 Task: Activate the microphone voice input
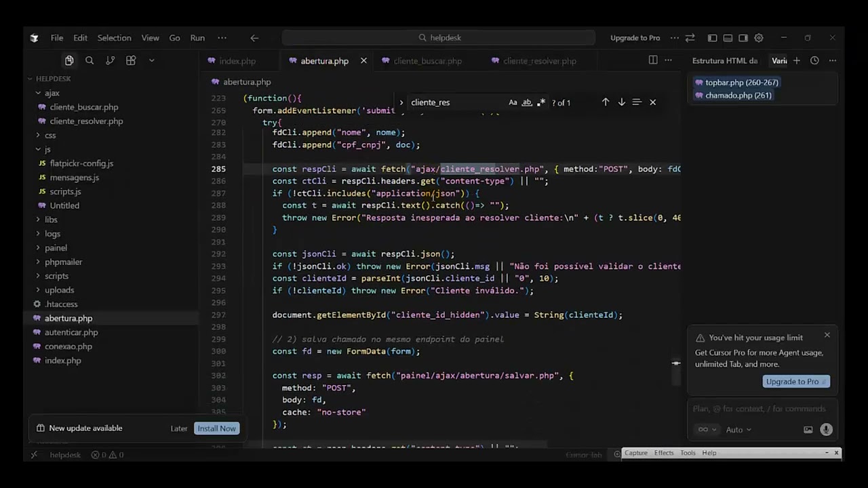[826, 430]
